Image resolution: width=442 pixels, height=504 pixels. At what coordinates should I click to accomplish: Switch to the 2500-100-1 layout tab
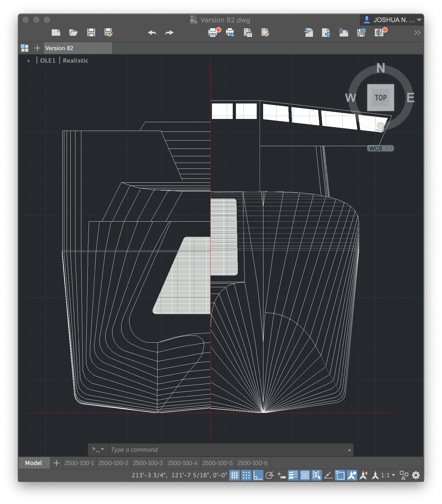point(79,463)
